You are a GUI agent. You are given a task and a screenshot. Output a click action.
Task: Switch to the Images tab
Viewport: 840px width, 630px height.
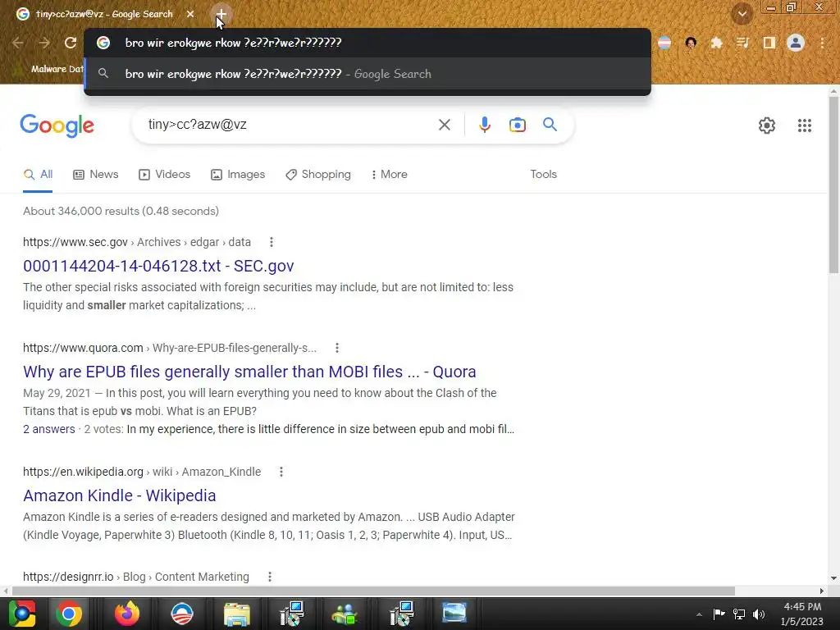(238, 174)
